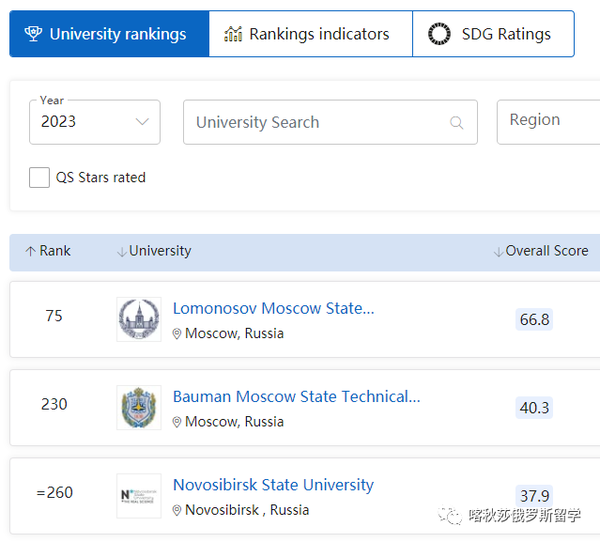Sort by Rank column header
This screenshot has height=542, width=600.
tap(48, 251)
